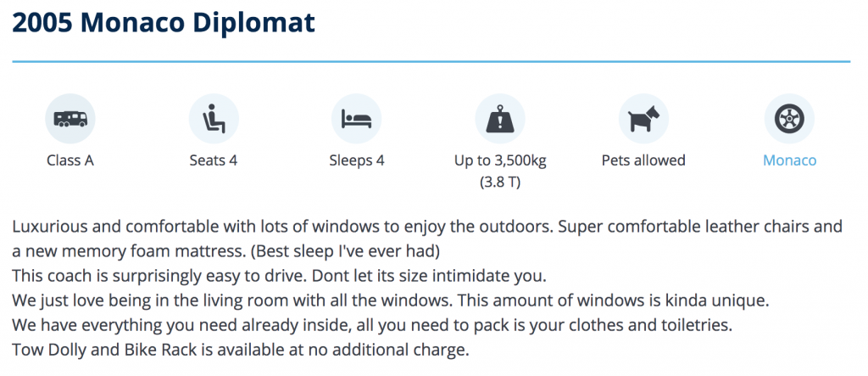
Task: Click the clothes and toiletries sentence
Action: click(x=372, y=325)
